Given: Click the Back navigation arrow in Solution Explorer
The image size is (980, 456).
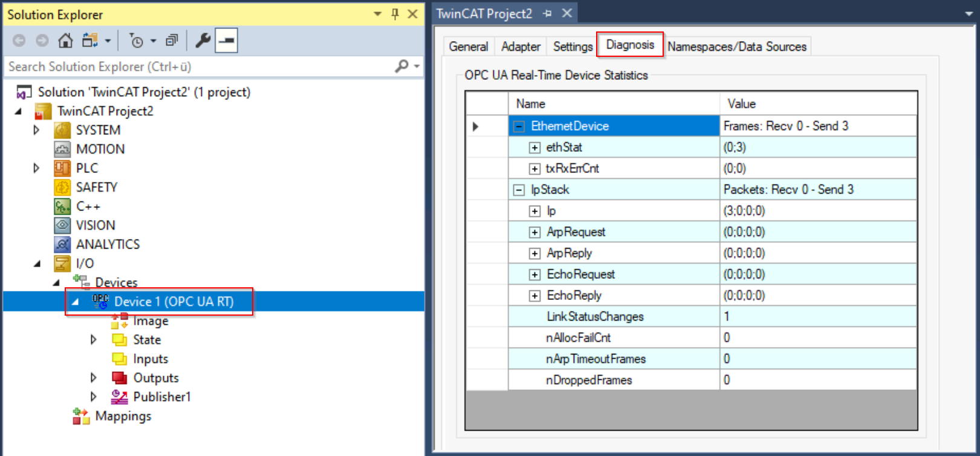Looking at the screenshot, I should tap(19, 41).
